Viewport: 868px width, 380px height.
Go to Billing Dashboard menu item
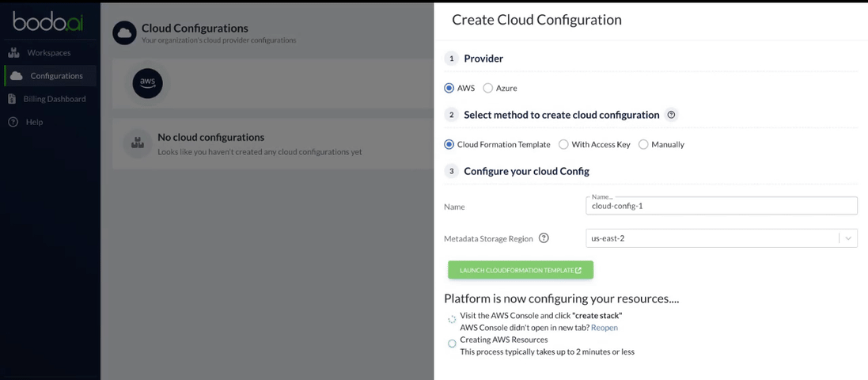click(x=55, y=99)
